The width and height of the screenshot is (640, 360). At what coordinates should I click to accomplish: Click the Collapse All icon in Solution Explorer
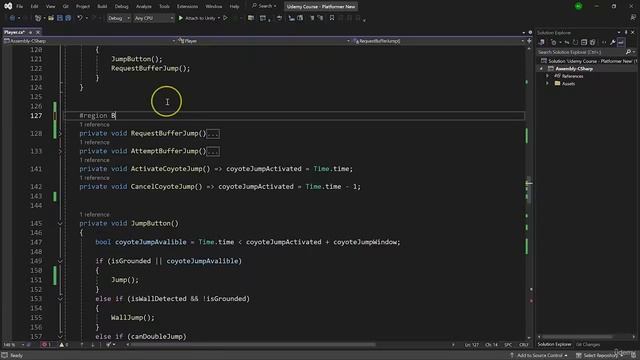pos(584,42)
